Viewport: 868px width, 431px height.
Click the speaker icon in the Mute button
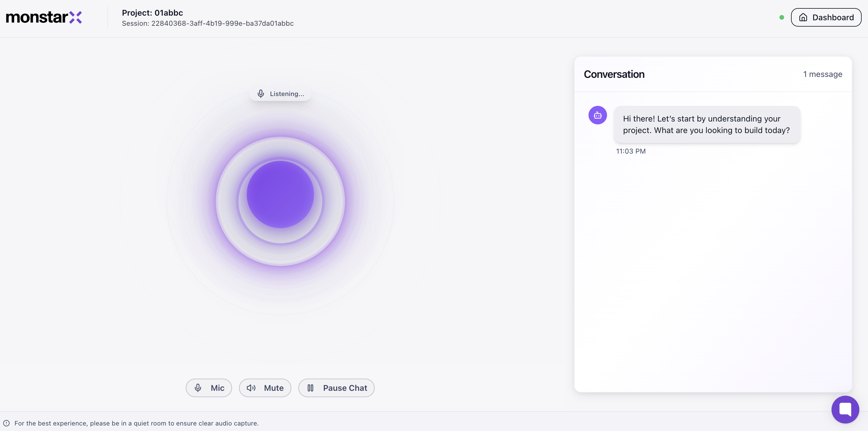tap(251, 388)
